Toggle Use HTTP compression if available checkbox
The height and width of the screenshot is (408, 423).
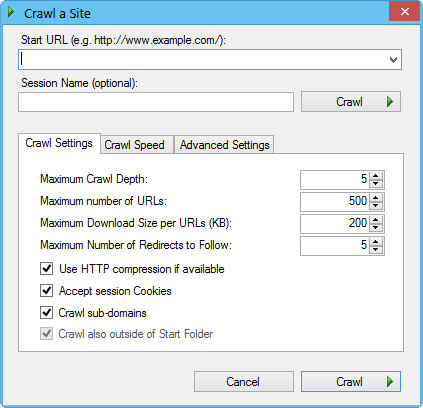(46, 269)
